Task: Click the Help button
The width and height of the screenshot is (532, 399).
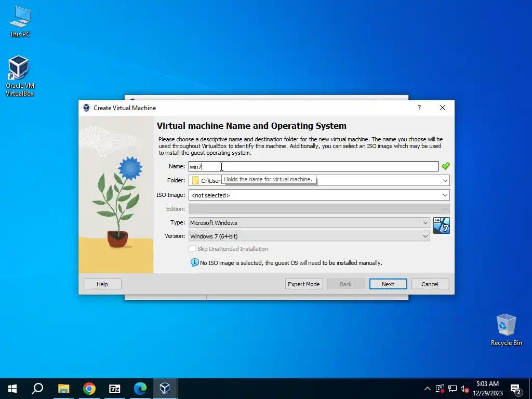Action: tap(102, 284)
